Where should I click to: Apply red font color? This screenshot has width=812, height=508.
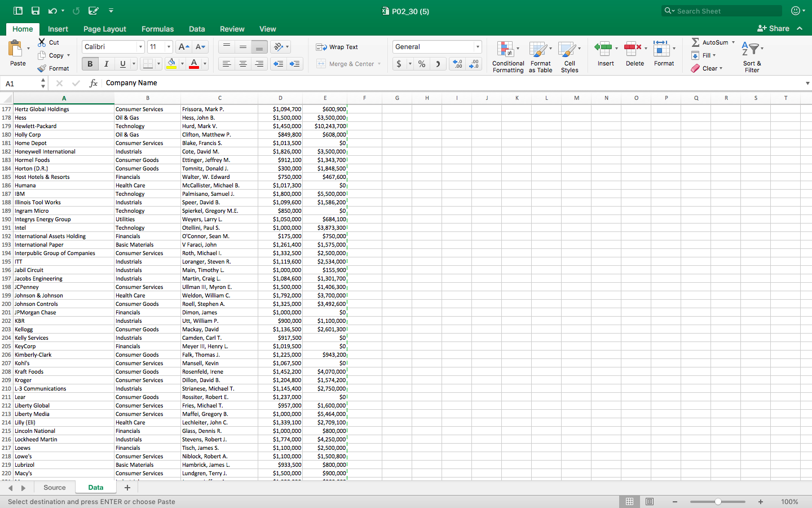click(194, 64)
